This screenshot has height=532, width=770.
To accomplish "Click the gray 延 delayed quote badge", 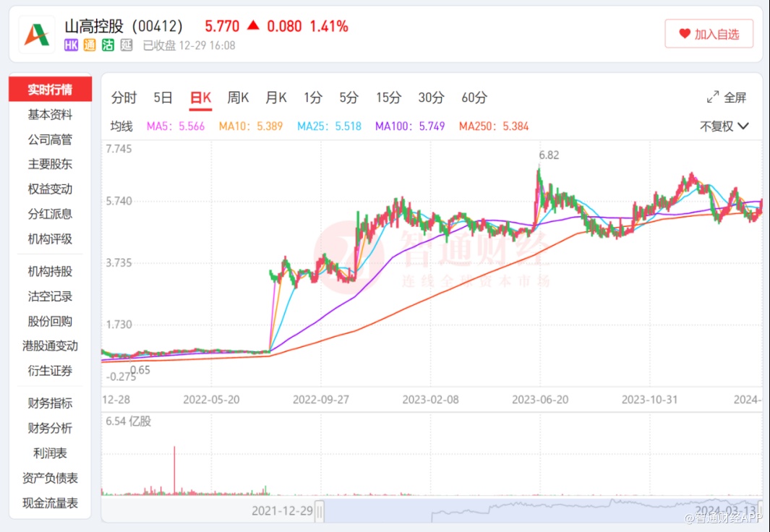I will (x=127, y=46).
